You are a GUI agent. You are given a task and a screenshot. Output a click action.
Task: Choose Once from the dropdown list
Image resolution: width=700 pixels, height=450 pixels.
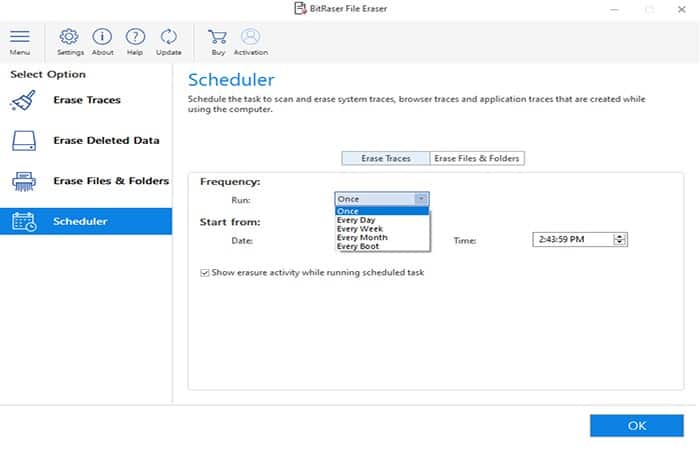[x=382, y=211]
